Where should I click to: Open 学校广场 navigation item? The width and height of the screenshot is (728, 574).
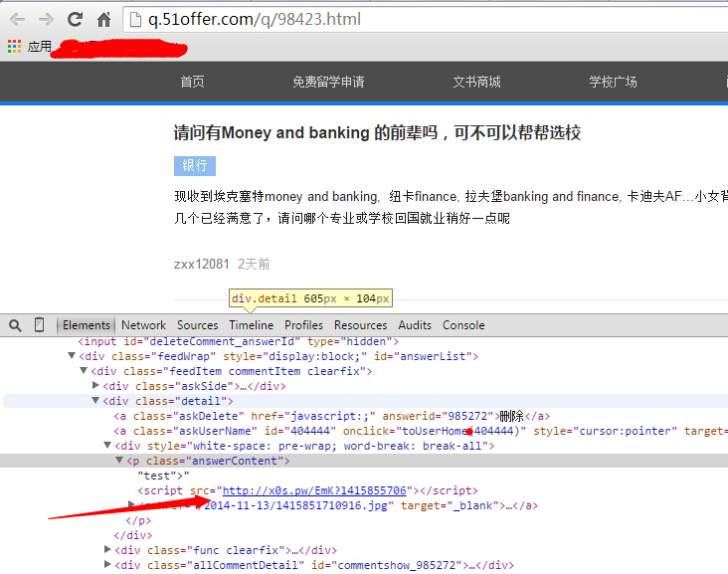pyautogui.click(x=613, y=82)
